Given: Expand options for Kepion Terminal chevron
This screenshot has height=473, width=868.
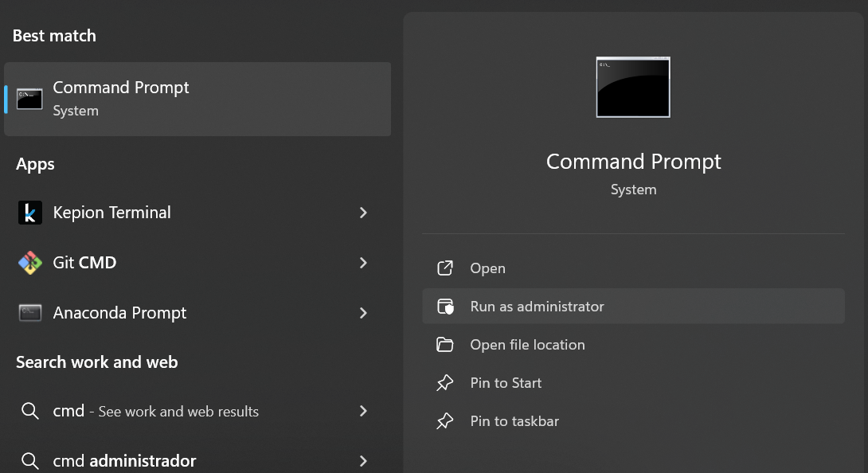Looking at the screenshot, I should click(363, 213).
